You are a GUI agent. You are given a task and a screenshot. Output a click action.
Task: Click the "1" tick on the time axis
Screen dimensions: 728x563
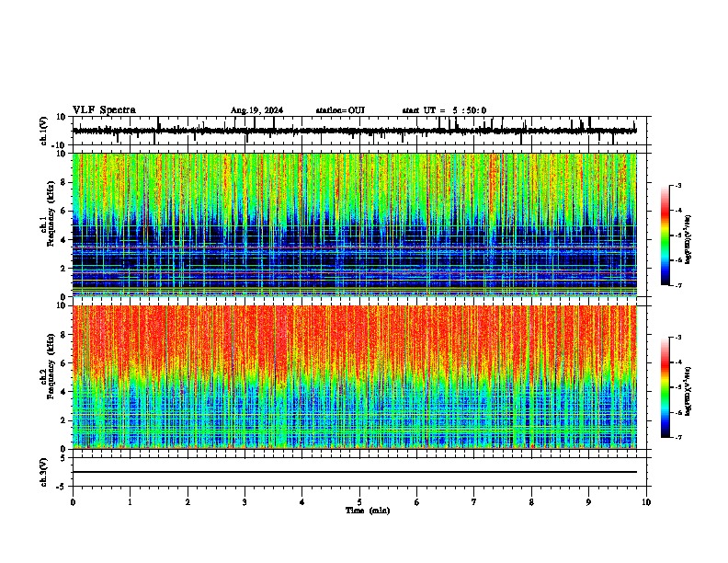pyautogui.click(x=130, y=502)
